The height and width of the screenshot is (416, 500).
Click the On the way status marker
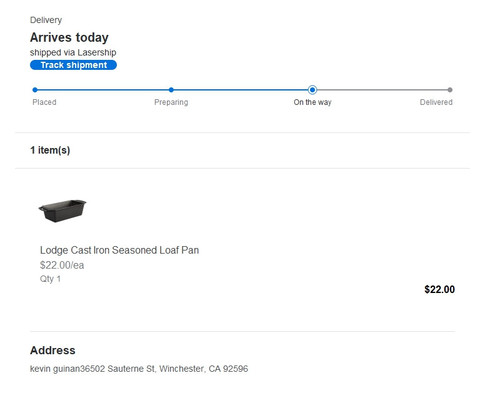pos(312,90)
